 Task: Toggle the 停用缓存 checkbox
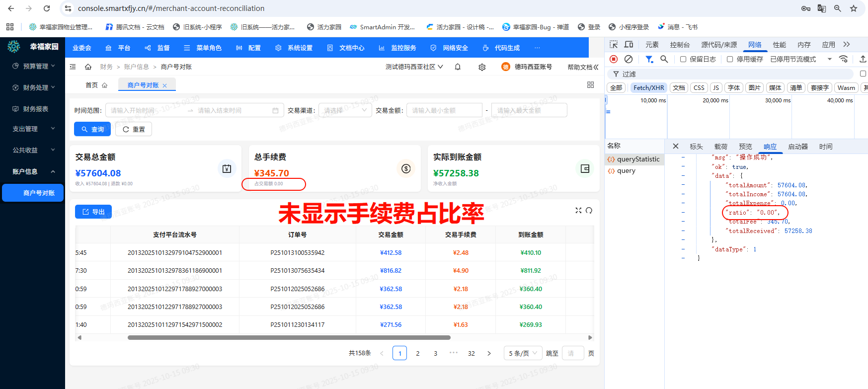[730, 59]
